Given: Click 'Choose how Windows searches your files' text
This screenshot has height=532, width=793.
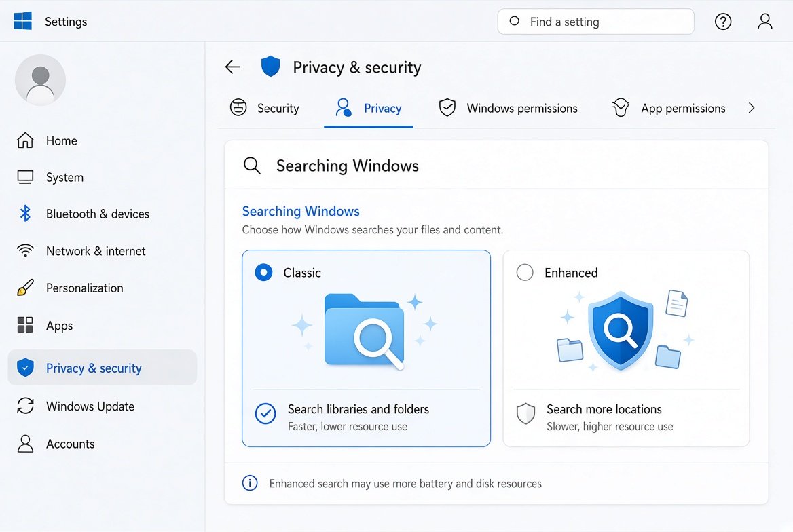Looking at the screenshot, I should [373, 229].
